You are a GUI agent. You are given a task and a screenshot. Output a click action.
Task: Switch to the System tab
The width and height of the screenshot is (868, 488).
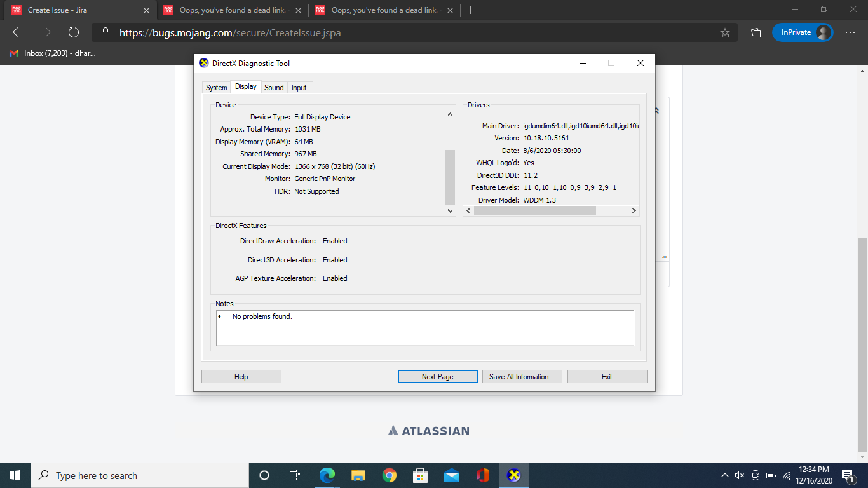(x=217, y=88)
